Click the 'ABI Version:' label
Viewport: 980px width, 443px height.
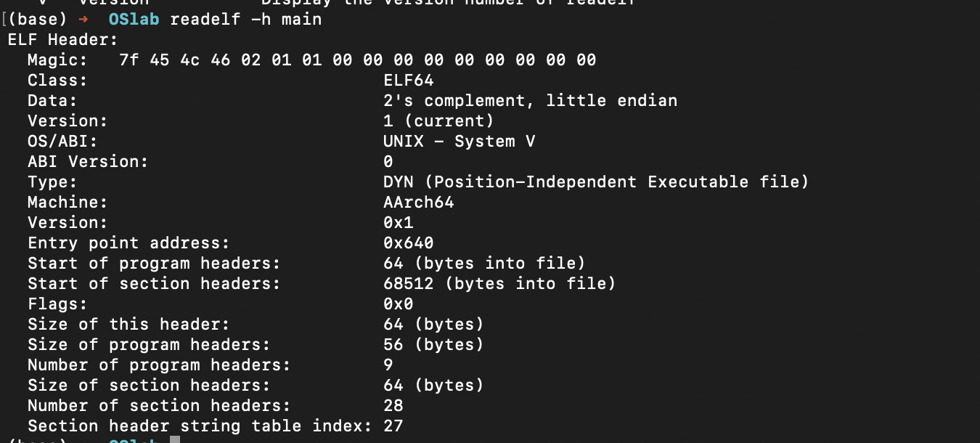pyautogui.click(x=88, y=162)
